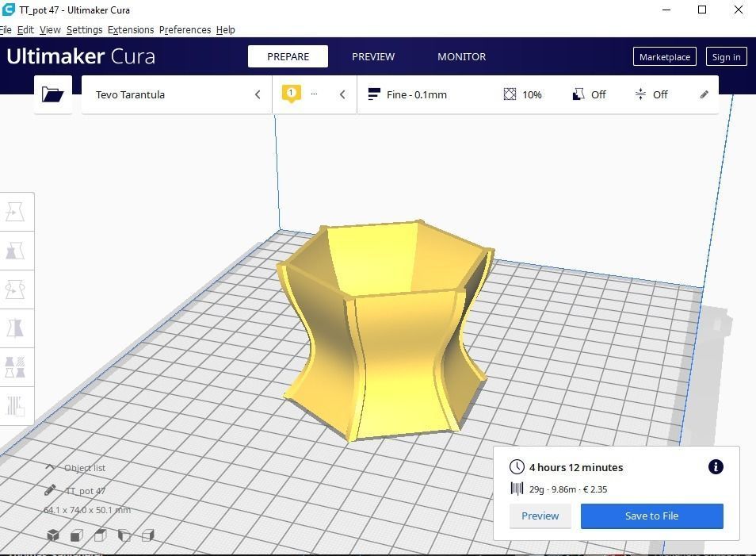Switch to right side view cube icon
Viewport: 756px width, 556px height.
click(148, 535)
